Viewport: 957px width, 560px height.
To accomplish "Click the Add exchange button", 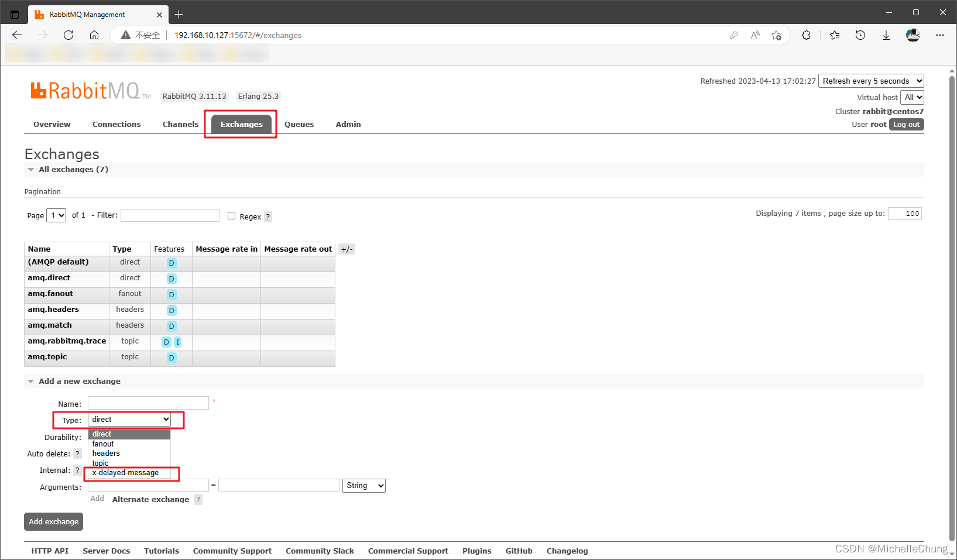I will tap(53, 522).
